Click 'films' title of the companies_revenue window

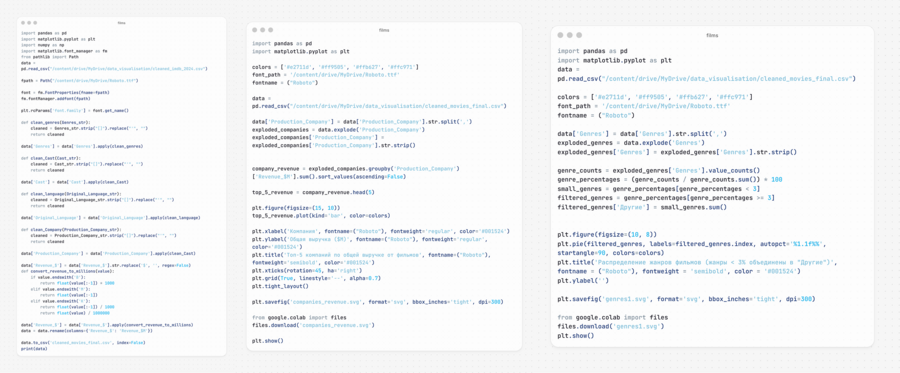pos(384,30)
